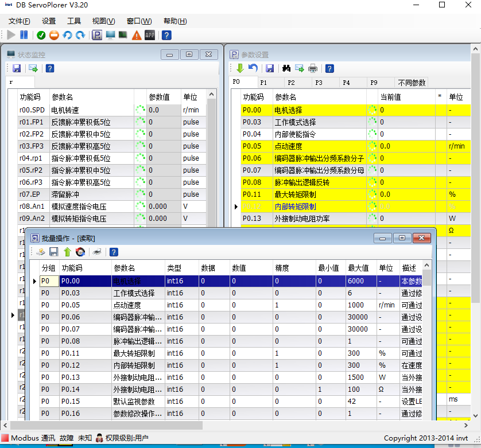The width and height of the screenshot is (481, 448).
Task: Click the green checkmark icon in main toolbar
Action: [x=41, y=35]
